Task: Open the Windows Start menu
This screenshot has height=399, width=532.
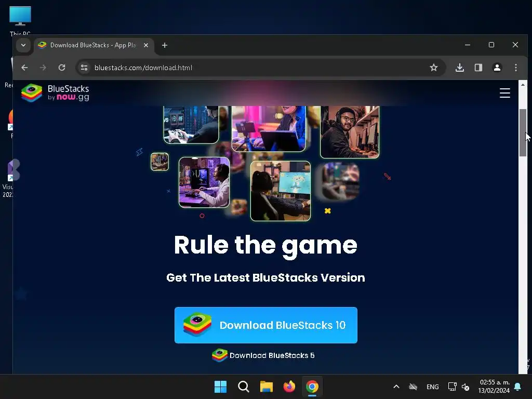Action: click(220, 387)
